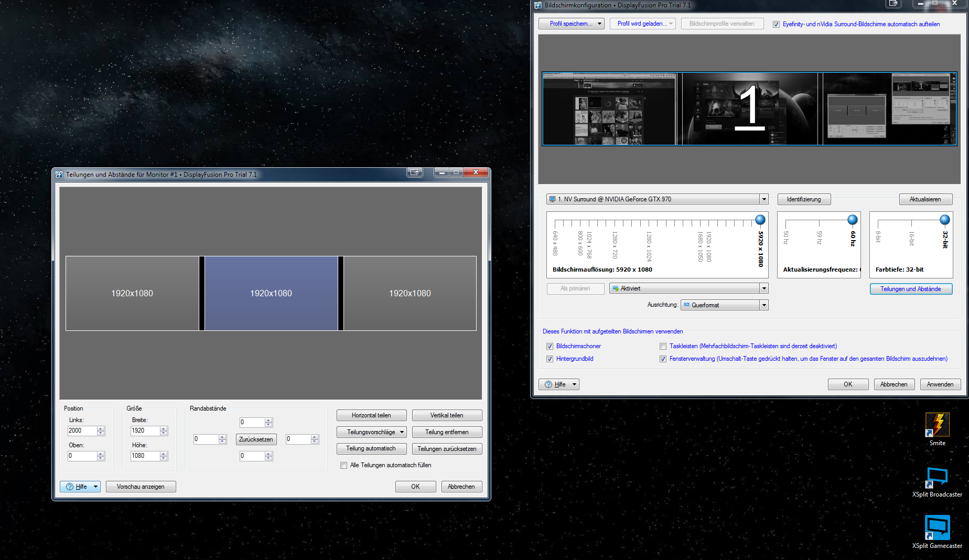Click the screen resolution slider handle
Viewport: 969px width, 560px height.
(760, 220)
